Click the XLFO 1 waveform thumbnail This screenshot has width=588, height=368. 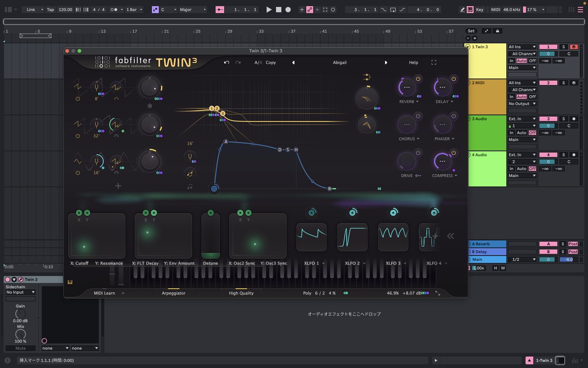click(x=311, y=237)
